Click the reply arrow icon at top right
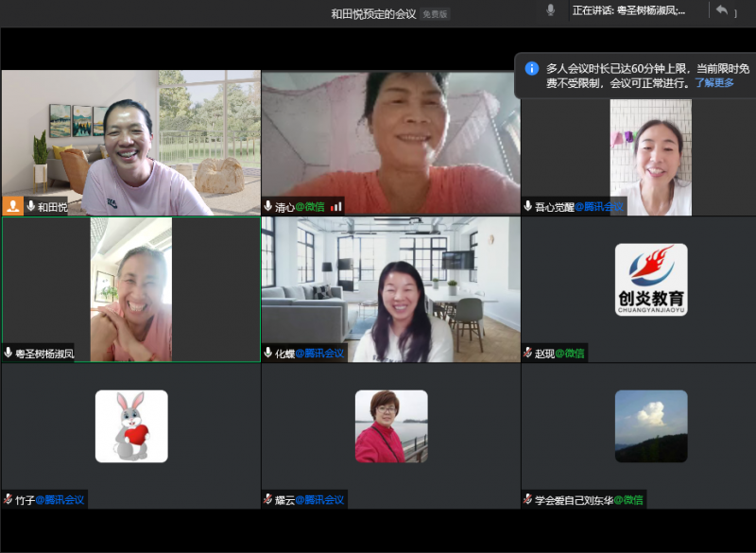The image size is (756, 553). coord(722,10)
